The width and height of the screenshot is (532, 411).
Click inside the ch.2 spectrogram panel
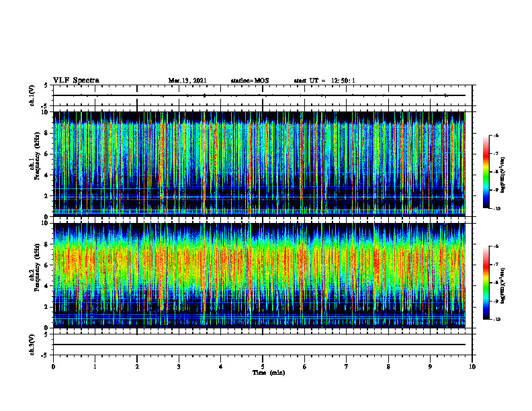259,275
